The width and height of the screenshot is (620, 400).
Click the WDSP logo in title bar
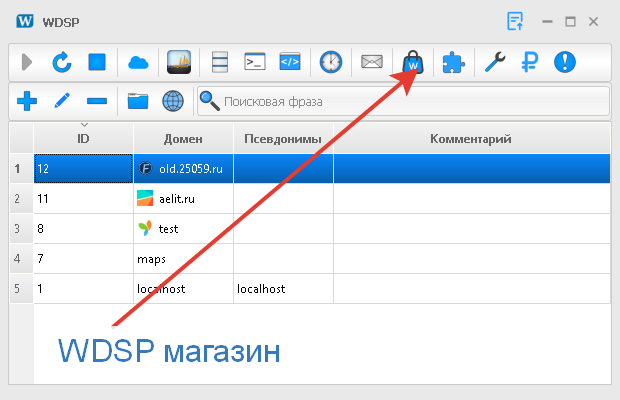click(x=25, y=21)
